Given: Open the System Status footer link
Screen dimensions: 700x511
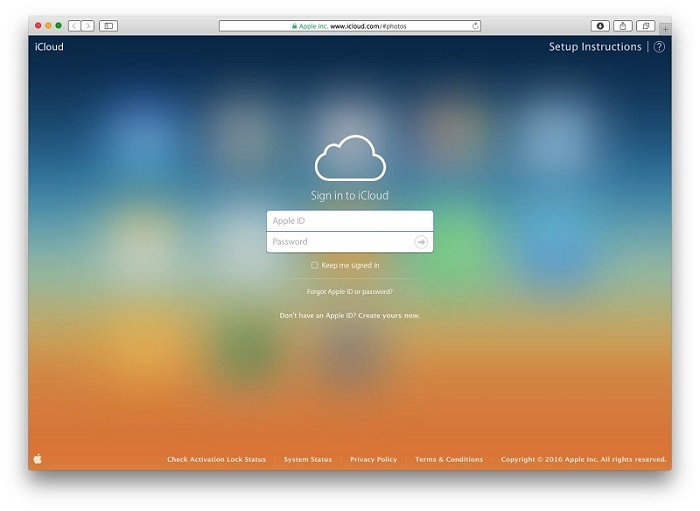Looking at the screenshot, I should pyautogui.click(x=308, y=459).
